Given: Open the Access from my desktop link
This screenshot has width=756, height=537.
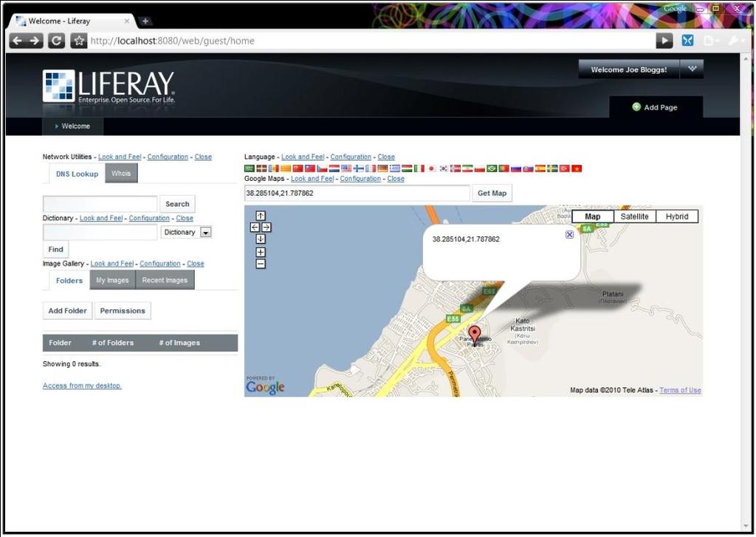Looking at the screenshot, I should (x=82, y=386).
